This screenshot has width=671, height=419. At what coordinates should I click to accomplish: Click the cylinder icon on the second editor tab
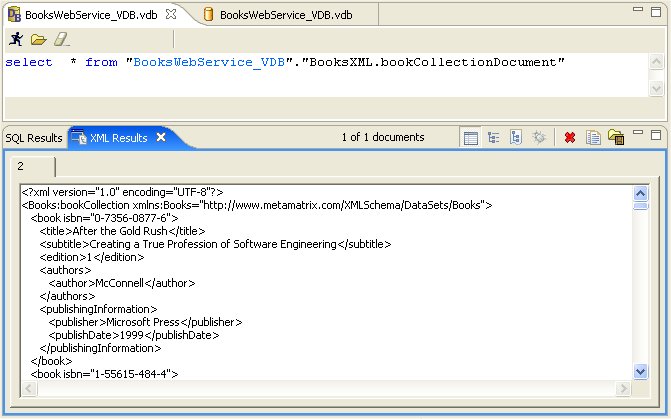coord(208,15)
